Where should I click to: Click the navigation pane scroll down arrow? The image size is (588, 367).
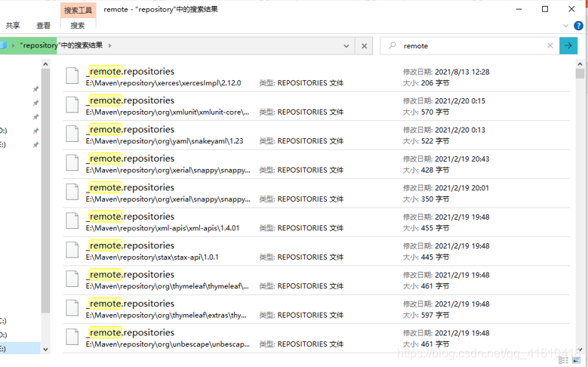pos(45,350)
